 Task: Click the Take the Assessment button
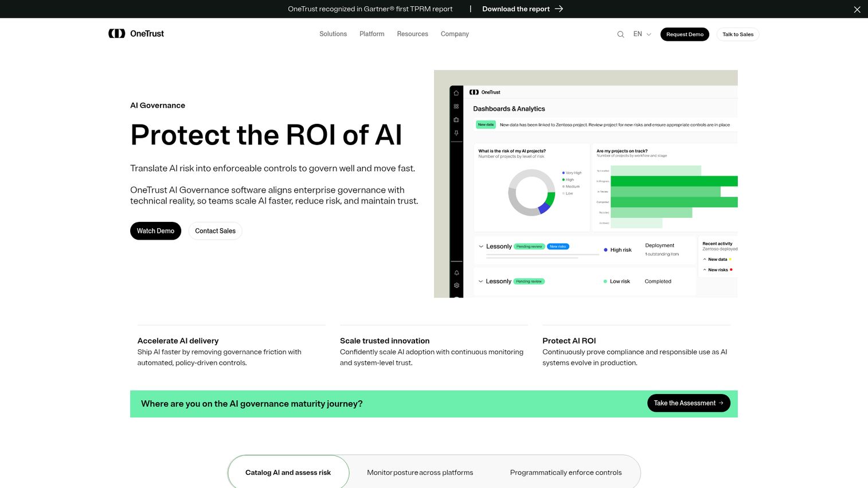pos(689,403)
